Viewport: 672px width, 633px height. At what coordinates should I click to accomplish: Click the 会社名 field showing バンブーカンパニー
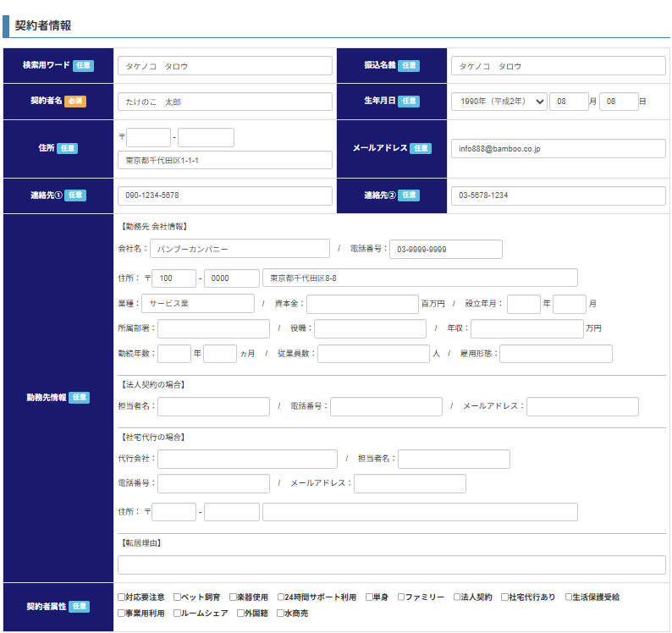pyautogui.click(x=240, y=249)
